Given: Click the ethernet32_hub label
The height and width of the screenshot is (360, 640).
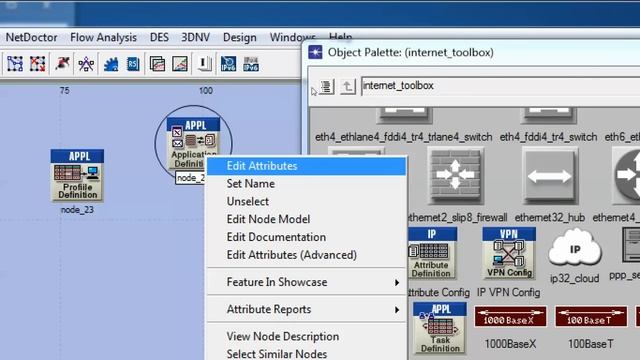Looking at the screenshot, I should pos(549,218).
